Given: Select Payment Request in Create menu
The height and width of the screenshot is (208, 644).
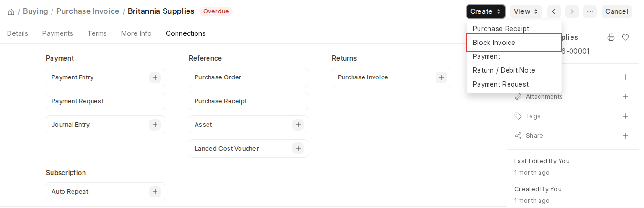Looking at the screenshot, I should [x=514, y=84].
